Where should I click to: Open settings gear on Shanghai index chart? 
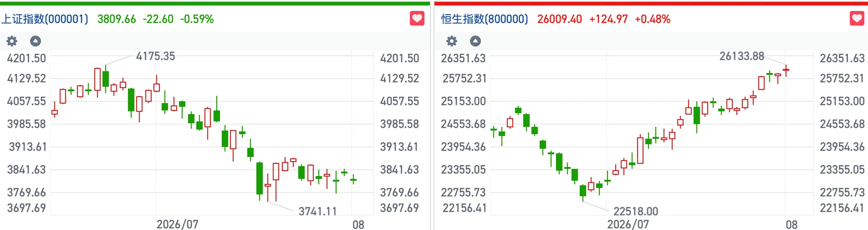(x=12, y=41)
